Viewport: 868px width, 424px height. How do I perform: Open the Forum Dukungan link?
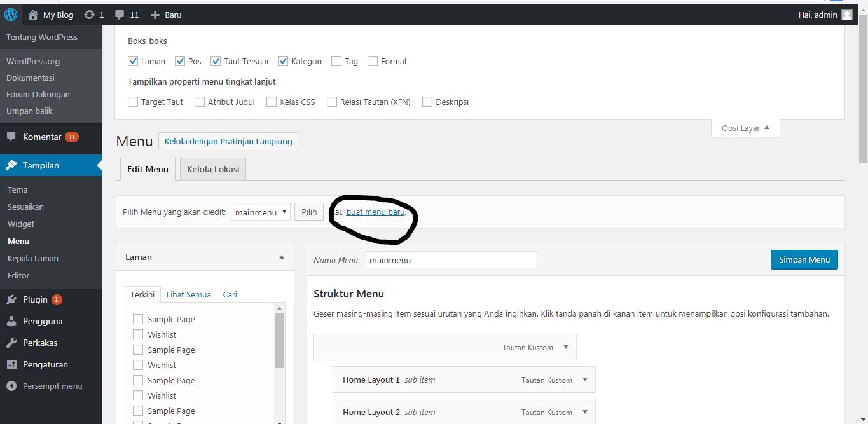38,94
